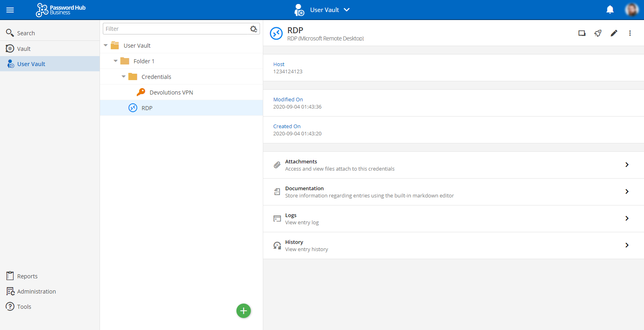
Task: Click the orange key icon of Devolutions VPN
Action: coord(141,92)
